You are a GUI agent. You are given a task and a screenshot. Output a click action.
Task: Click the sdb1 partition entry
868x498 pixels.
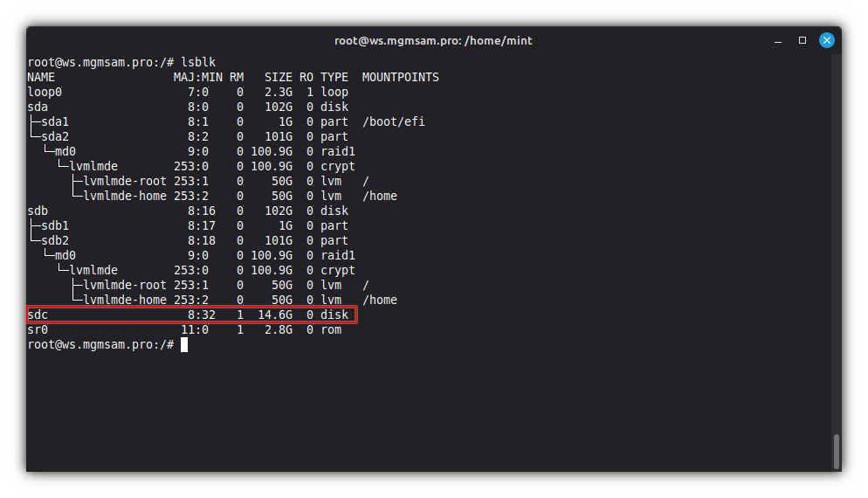[54, 225]
